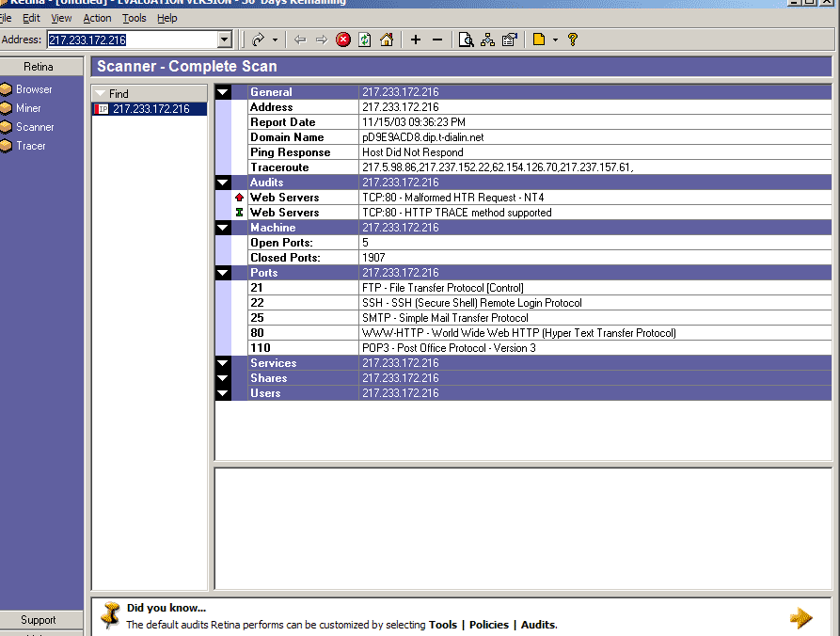This screenshot has height=636, width=840.
Task: Click the Ping Response row label
Action: click(x=291, y=152)
